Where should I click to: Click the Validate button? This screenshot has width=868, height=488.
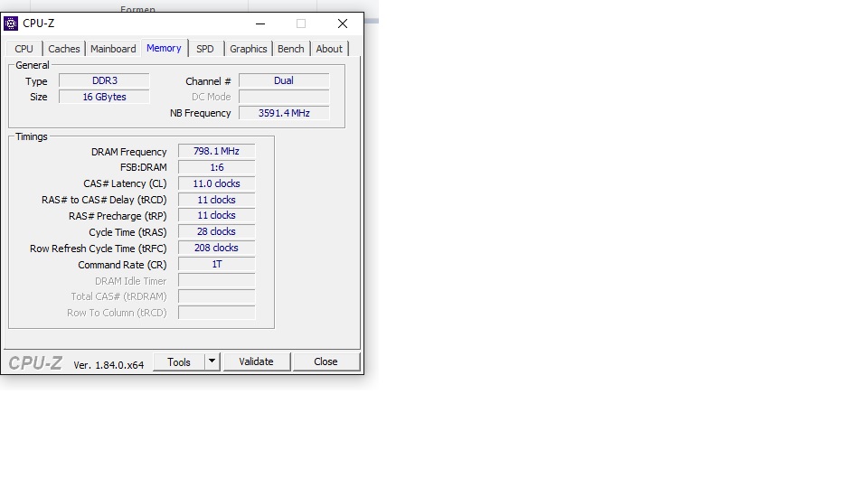[256, 361]
